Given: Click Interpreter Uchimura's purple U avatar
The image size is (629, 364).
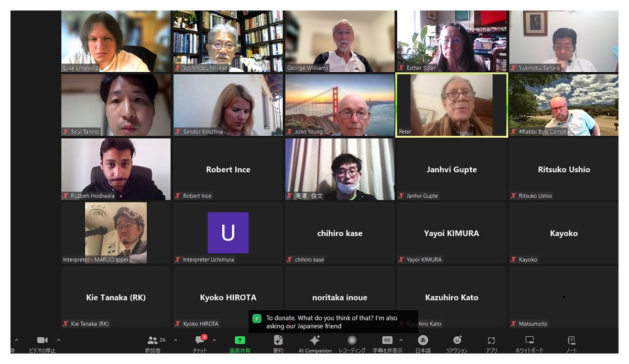Looking at the screenshot, I should click(228, 233).
